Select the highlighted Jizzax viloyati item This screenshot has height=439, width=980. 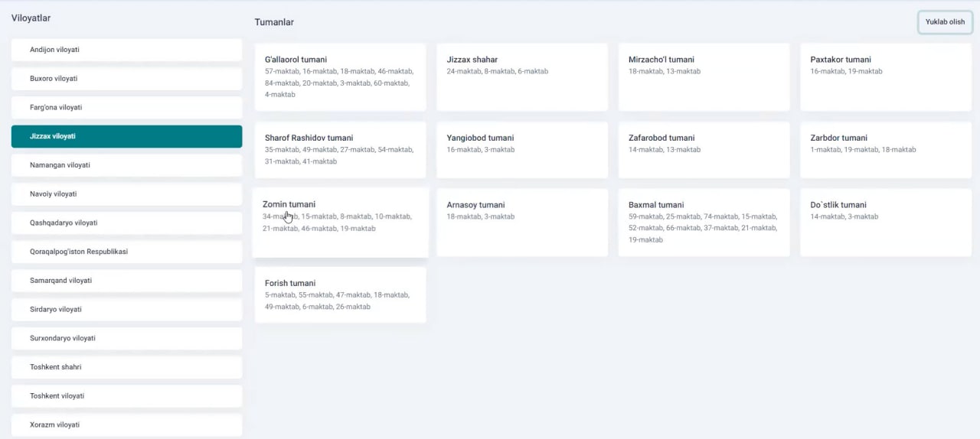pos(126,136)
